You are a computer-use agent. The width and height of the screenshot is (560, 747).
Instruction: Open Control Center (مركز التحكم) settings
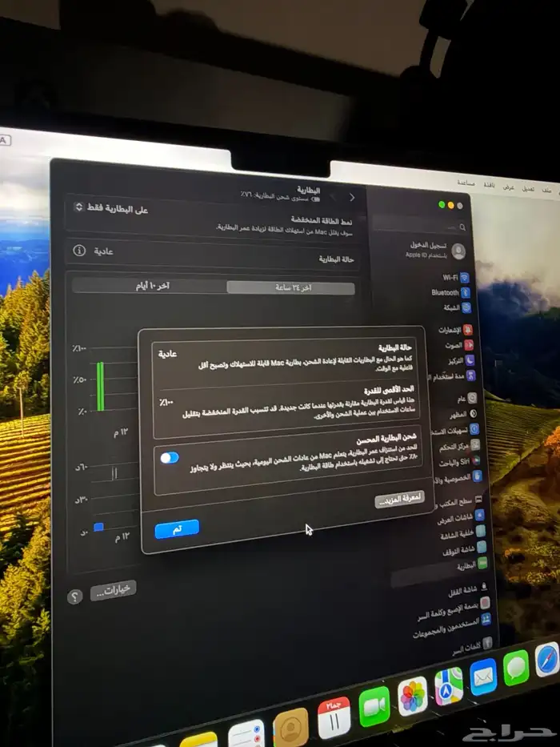(x=458, y=446)
